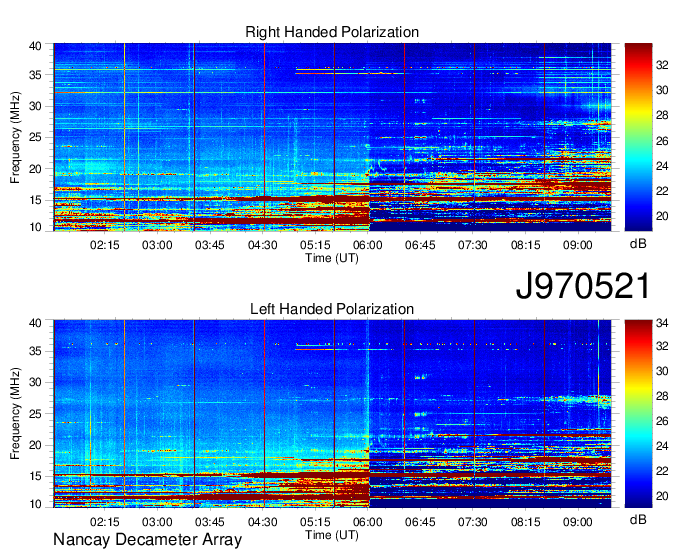This screenshot has width=680, height=552.
Task: Click the 06:00 time tick under the top plot
Action: coord(367,245)
